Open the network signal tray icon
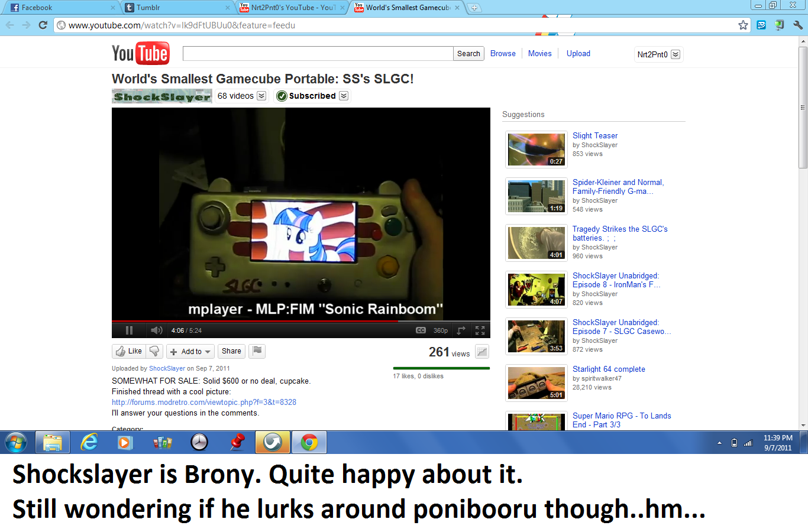Screen dimensions: 808x532 748,443
